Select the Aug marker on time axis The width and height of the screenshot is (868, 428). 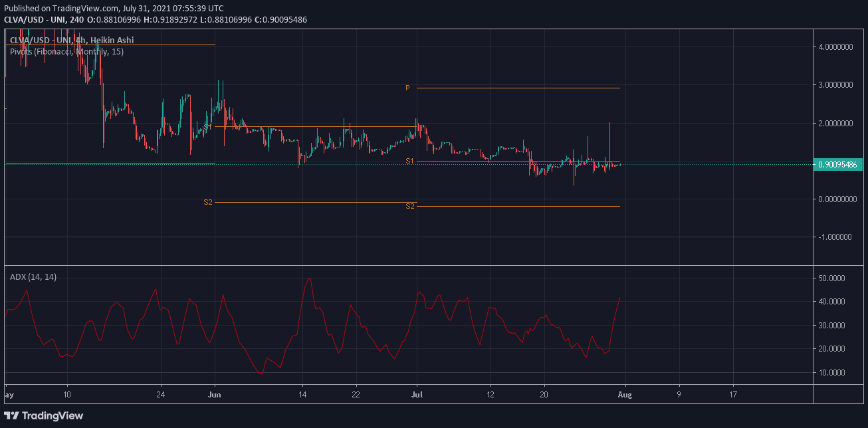click(624, 393)
